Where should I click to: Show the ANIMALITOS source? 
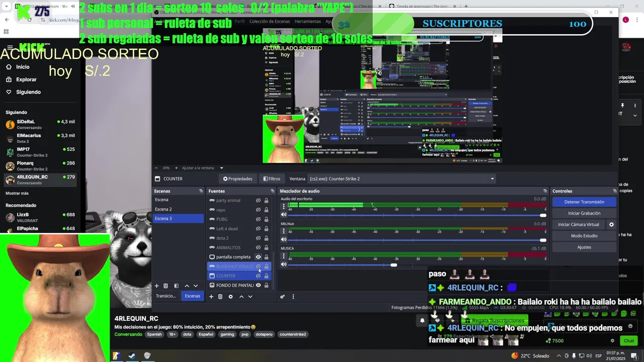pyautogui.click(x=258, y=247)
